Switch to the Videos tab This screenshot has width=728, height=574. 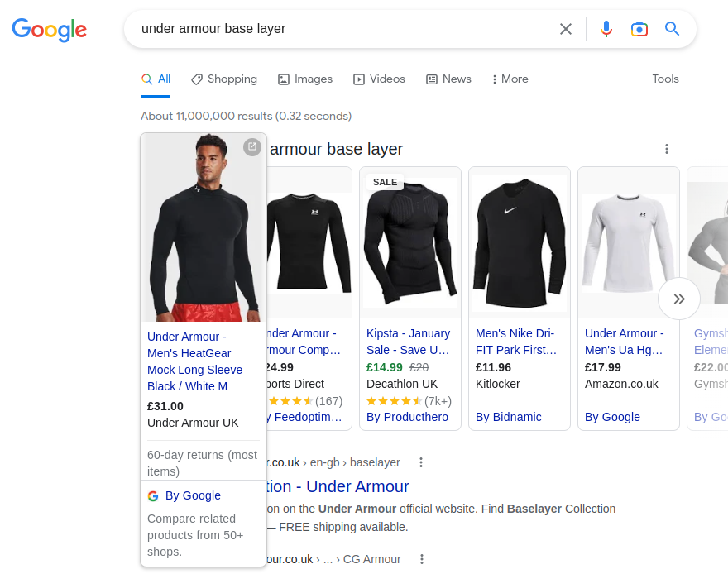click(380, 79)
